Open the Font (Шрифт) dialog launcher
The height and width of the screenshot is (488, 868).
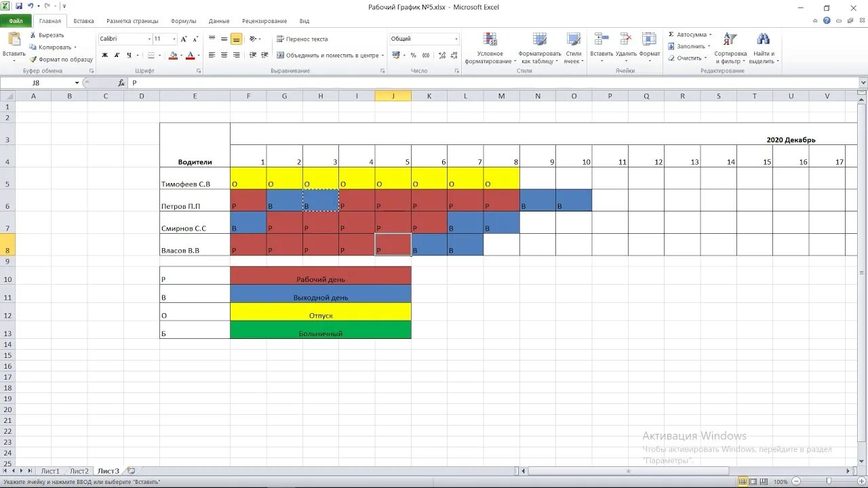point(199,70)
